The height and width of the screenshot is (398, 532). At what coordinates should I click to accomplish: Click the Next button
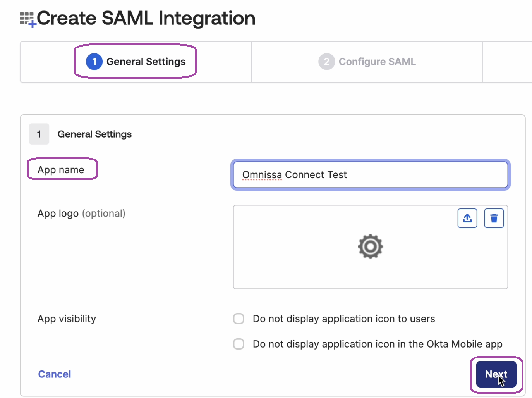496,374
